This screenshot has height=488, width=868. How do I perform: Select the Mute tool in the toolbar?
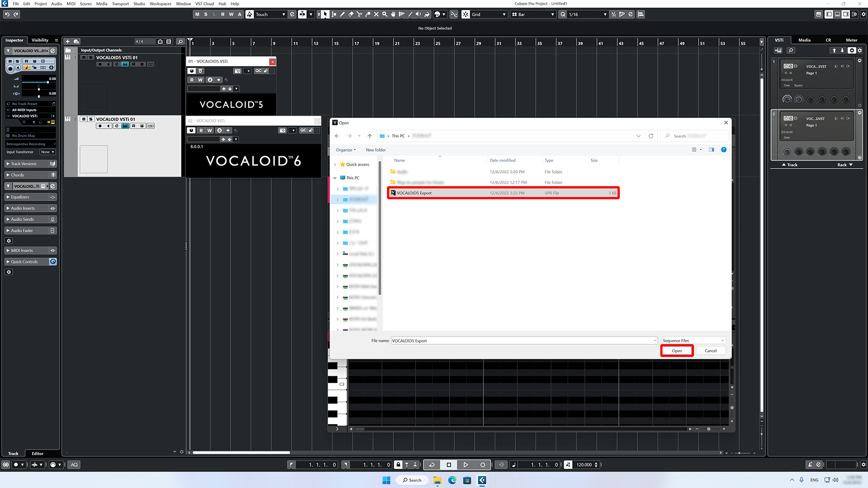[376, 14]
